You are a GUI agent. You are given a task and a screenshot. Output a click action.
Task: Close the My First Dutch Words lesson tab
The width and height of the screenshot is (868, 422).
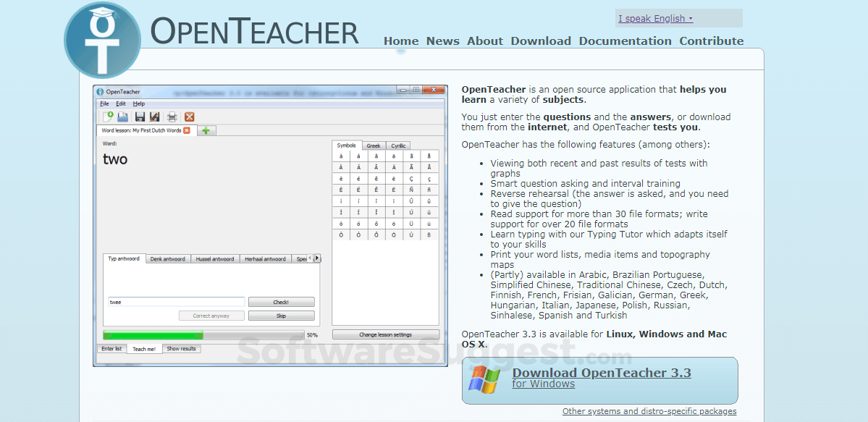186,130
